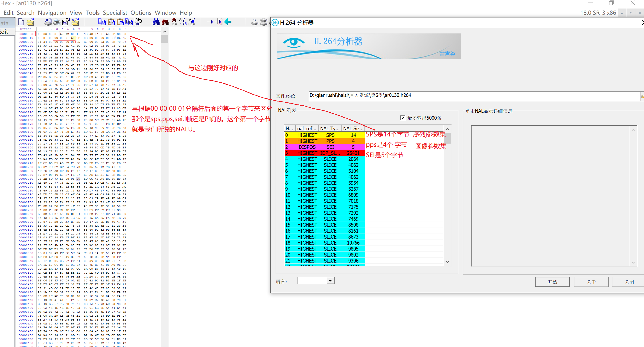Select SLICE row with size 5104

pos(324,171)
